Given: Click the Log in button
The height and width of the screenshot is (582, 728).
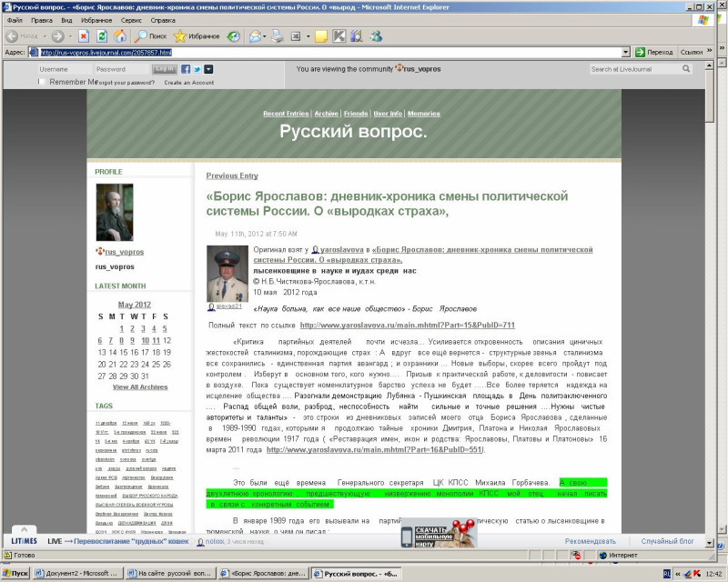Looking at the screenshot, I should (x=165, y=69).
